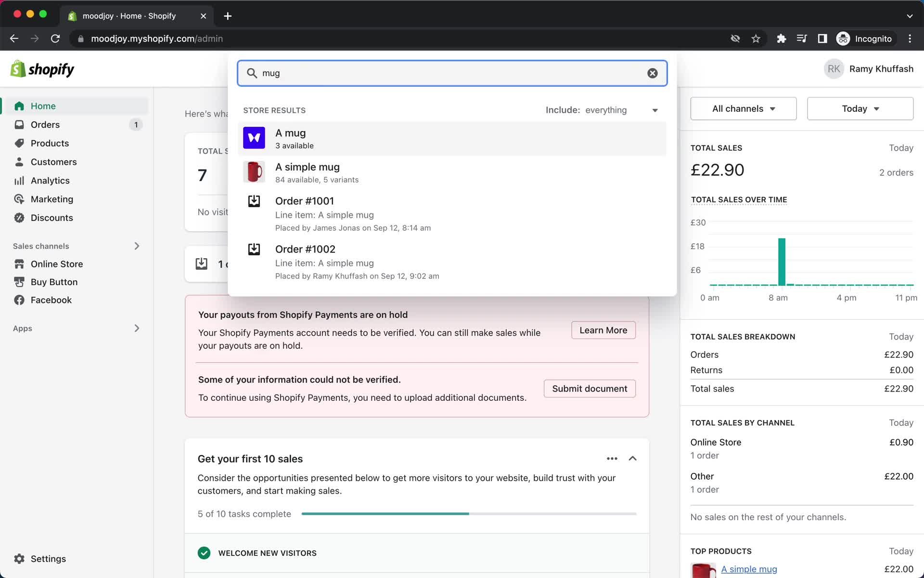Click Learn More for Shopify Payments hold
Viewport: 924px width, 578px height.
point(603,329)
